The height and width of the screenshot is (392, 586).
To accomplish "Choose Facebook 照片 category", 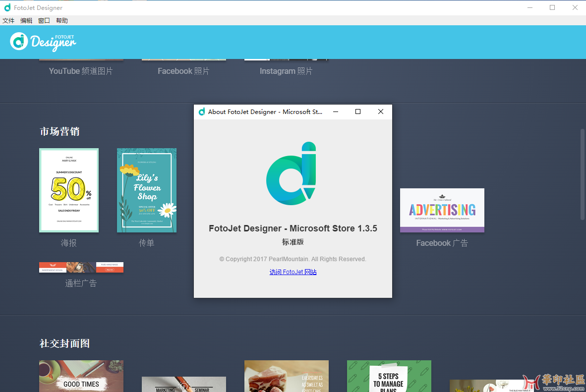I will click(x=183, y=71).
